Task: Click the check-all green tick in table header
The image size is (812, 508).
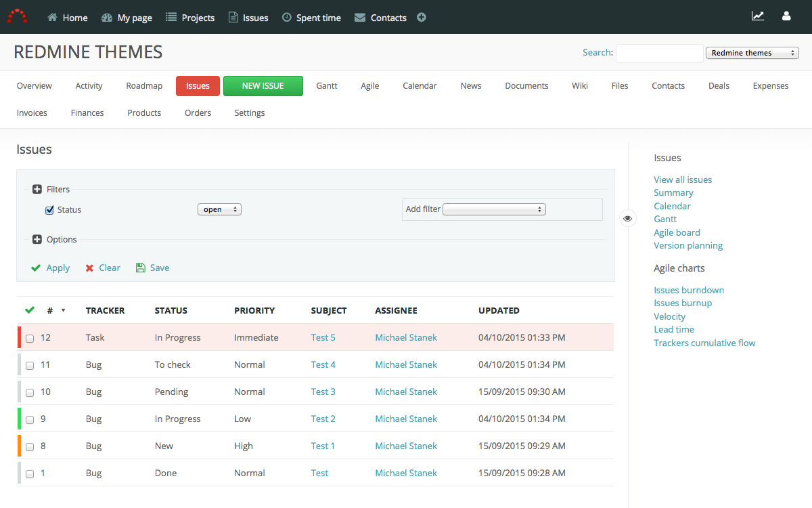Action: click(x=29, y=310)
